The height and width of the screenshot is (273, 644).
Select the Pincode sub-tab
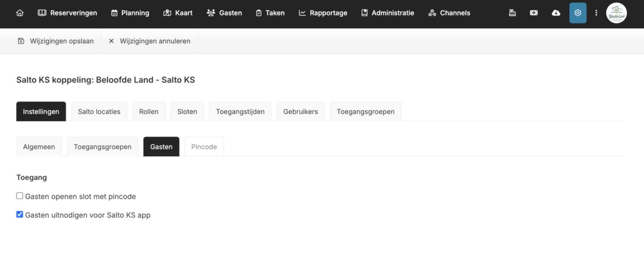click(x=204, y=147)
